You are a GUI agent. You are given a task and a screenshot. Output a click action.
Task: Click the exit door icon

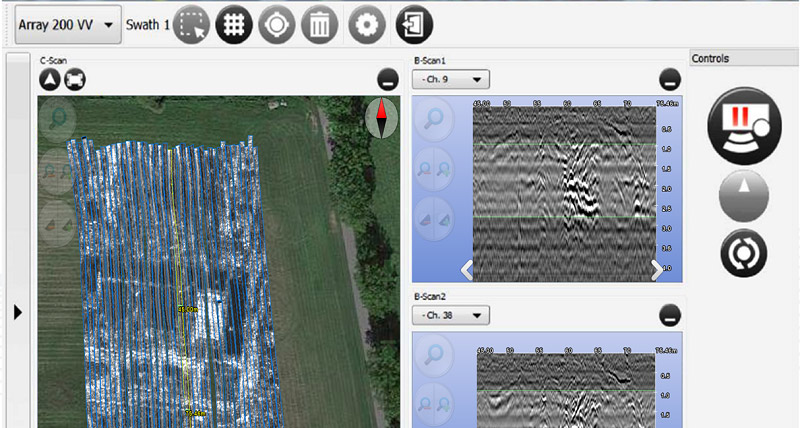(414, 26)
